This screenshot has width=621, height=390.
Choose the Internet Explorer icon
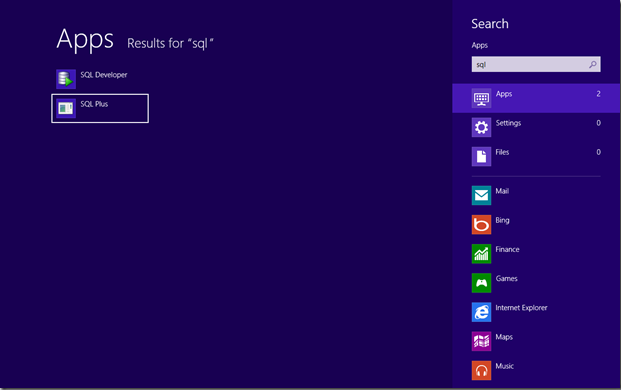click(481, 312)
